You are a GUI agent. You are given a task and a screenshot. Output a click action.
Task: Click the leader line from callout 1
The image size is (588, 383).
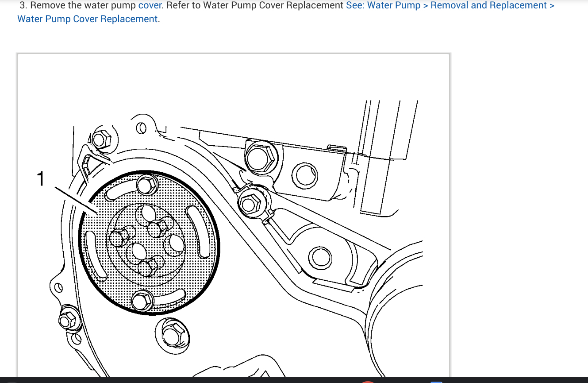(76, 199)
